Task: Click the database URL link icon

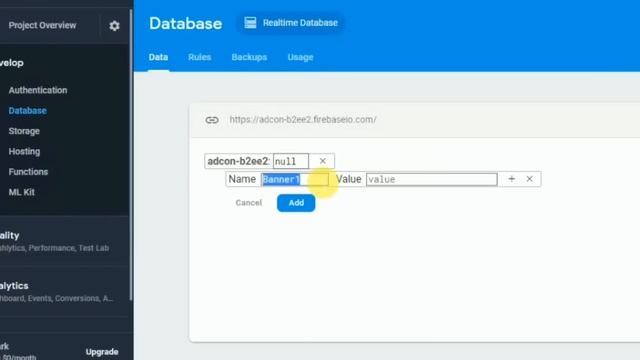Action: [212, 120]
